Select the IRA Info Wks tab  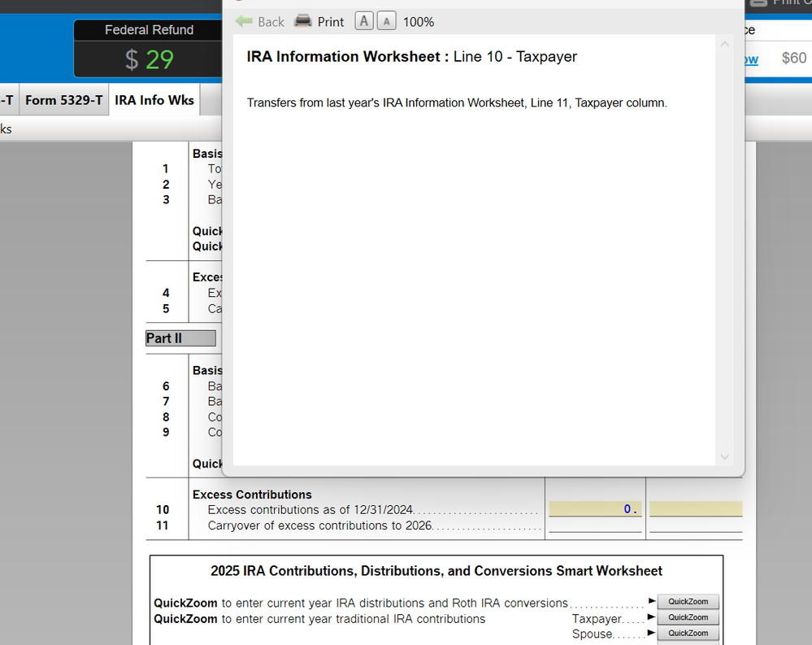tap(154, 100)
